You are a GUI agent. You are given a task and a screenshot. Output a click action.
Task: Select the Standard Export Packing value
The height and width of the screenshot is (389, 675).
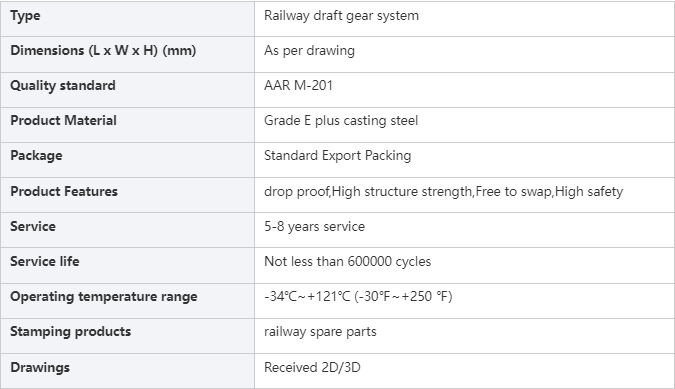338,156
